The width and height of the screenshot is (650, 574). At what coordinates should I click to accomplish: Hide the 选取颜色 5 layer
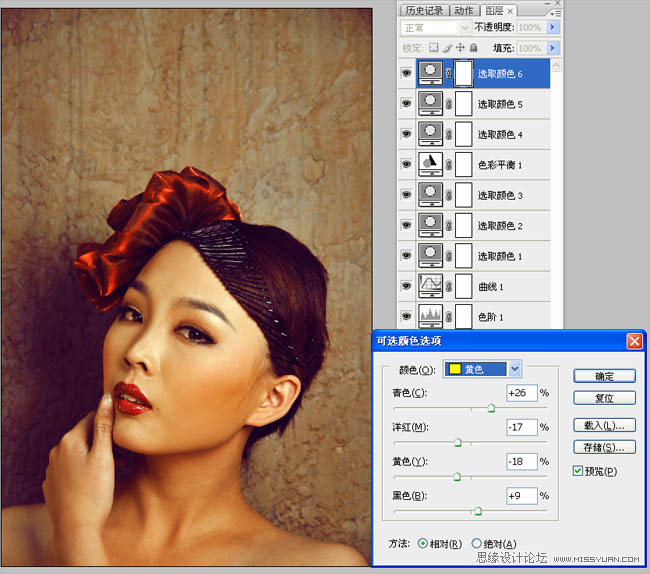pos(407,103)
